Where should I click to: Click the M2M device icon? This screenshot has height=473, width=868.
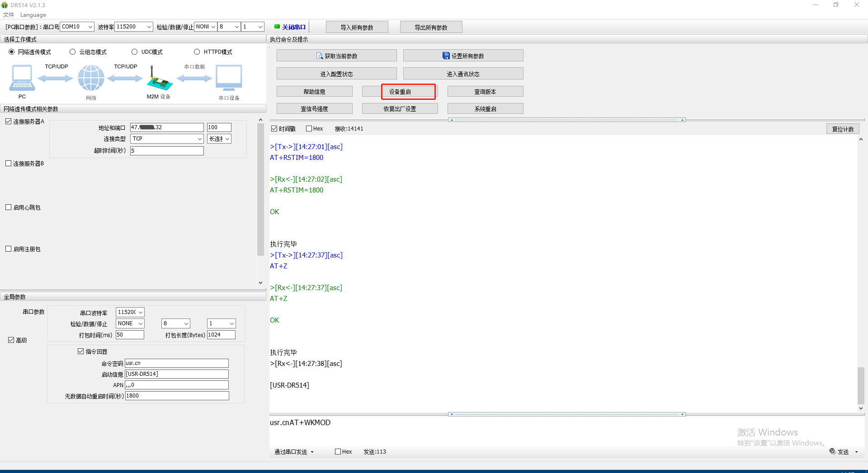[159, 79]
